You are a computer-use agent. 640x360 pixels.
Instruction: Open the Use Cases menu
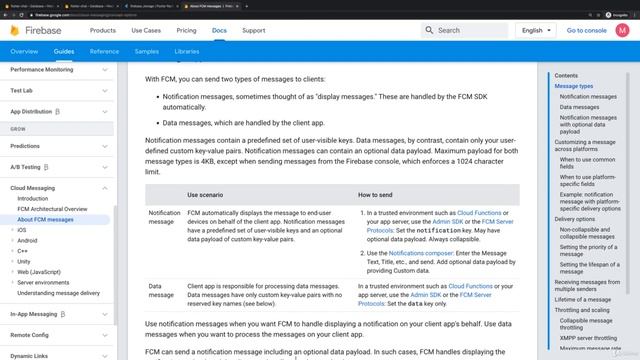pyautogui.click(x=146, y=30)
